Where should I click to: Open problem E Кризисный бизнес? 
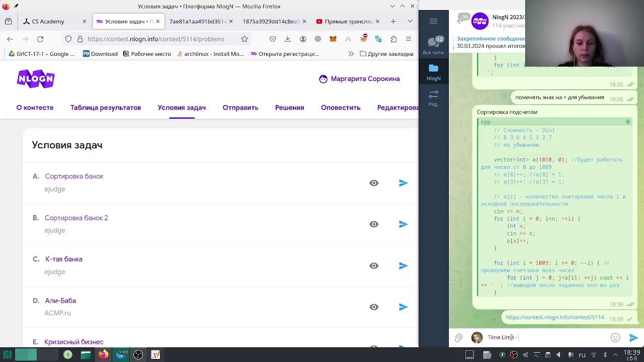pyautogui.click(x=74, y=342)
